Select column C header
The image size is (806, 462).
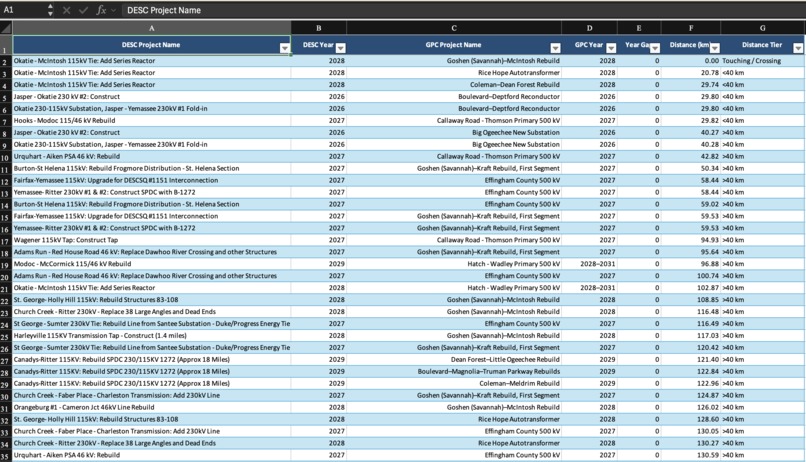point(454,28)
